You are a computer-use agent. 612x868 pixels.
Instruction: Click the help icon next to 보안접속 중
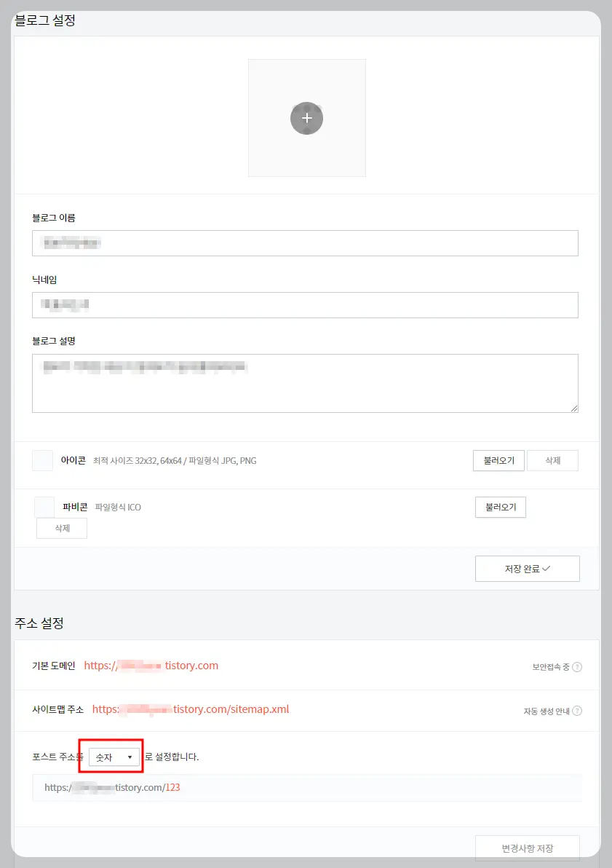click(577, 666)
